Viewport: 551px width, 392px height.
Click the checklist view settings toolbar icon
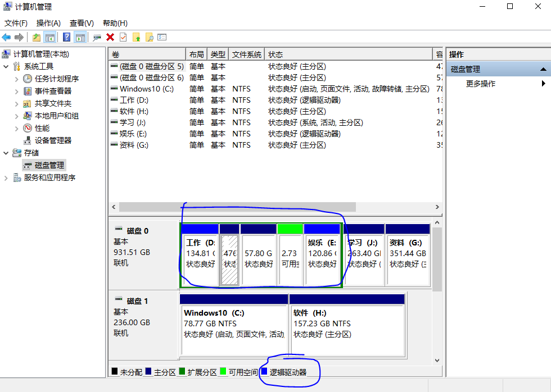coord(162,37)
